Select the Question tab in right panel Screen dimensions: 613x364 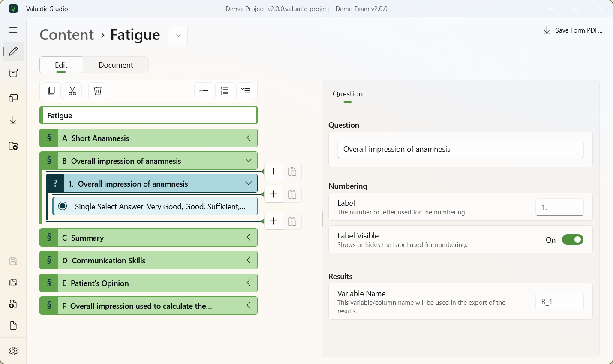[x=348, y=94]
